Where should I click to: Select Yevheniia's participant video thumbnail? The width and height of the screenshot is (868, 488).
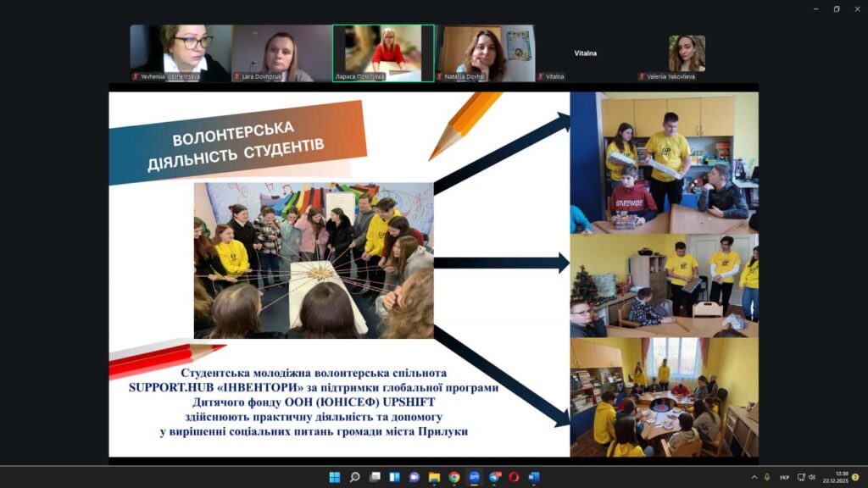pos(181,53)
